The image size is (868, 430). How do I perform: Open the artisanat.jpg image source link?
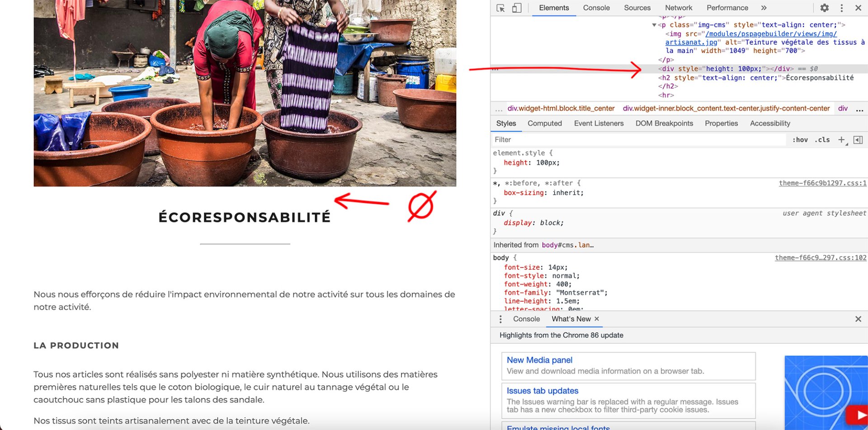coord(751,38)
